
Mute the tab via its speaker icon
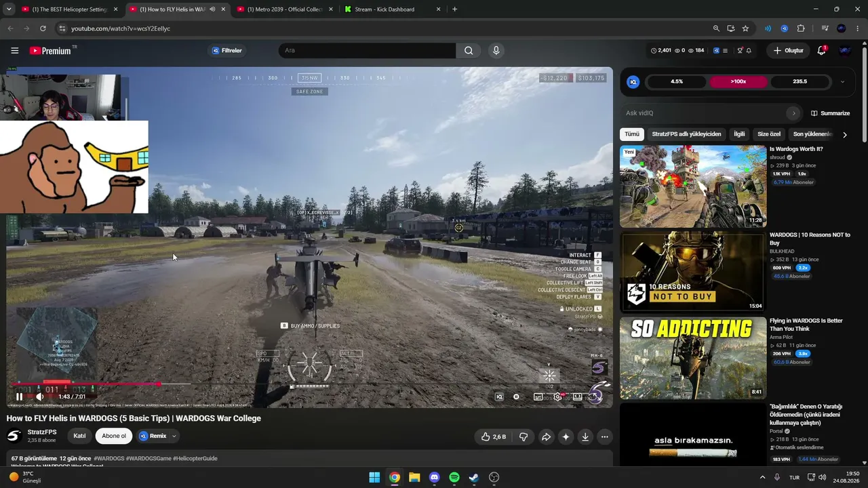tap(212, 9)
